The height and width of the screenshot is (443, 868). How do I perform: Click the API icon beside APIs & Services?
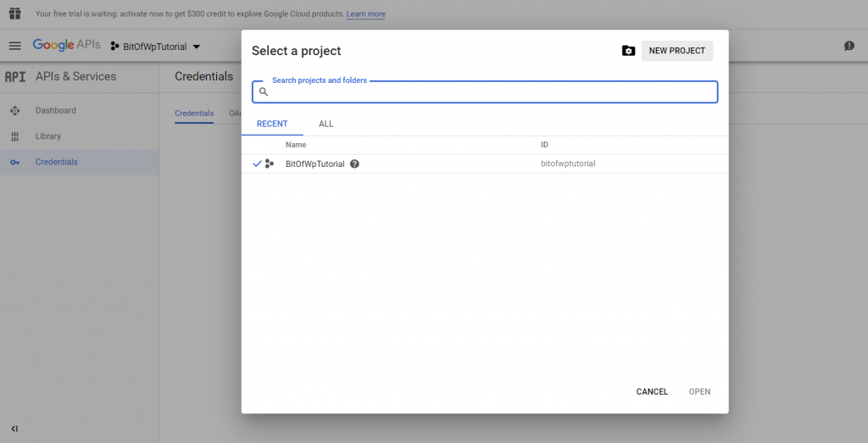(15, 77)
